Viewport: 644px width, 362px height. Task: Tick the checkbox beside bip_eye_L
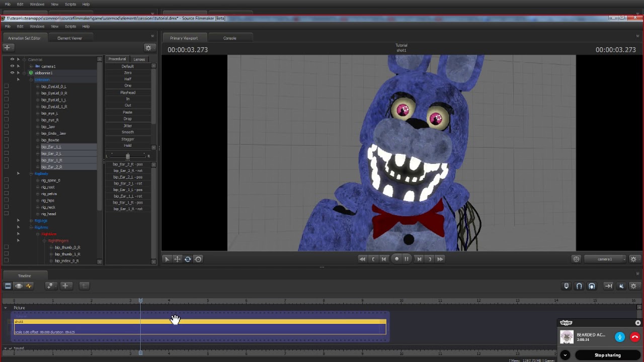6,113
